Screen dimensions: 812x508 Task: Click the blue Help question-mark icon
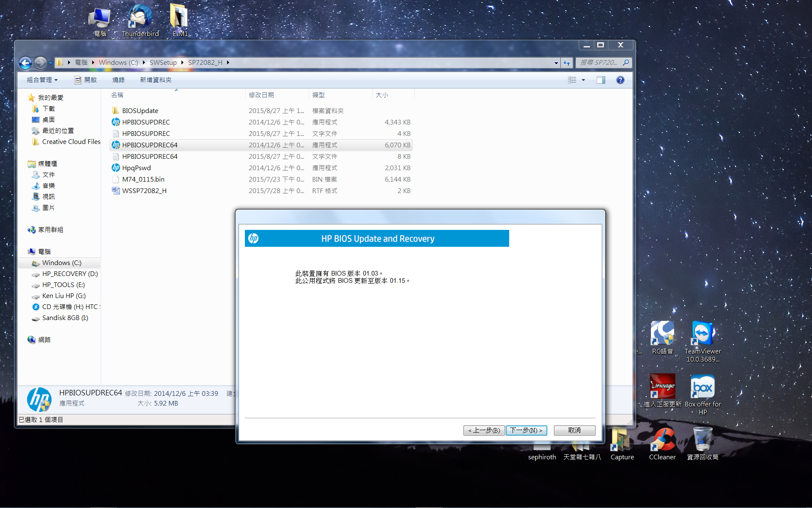click(620, 80)
